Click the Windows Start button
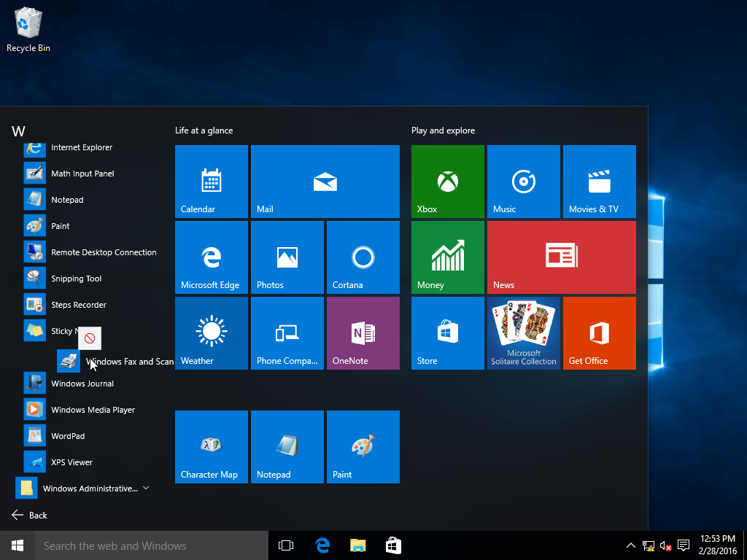This screenshot has width=747, height=560. tap(18, 545)
